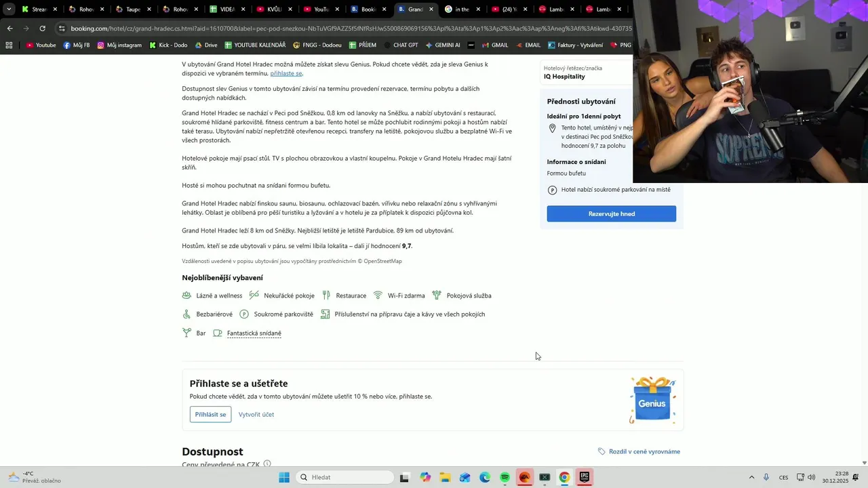The height and width of the screenshot is (488, 868).
Task: Click the Lázně a wellness icon
Action: [186, 296]
